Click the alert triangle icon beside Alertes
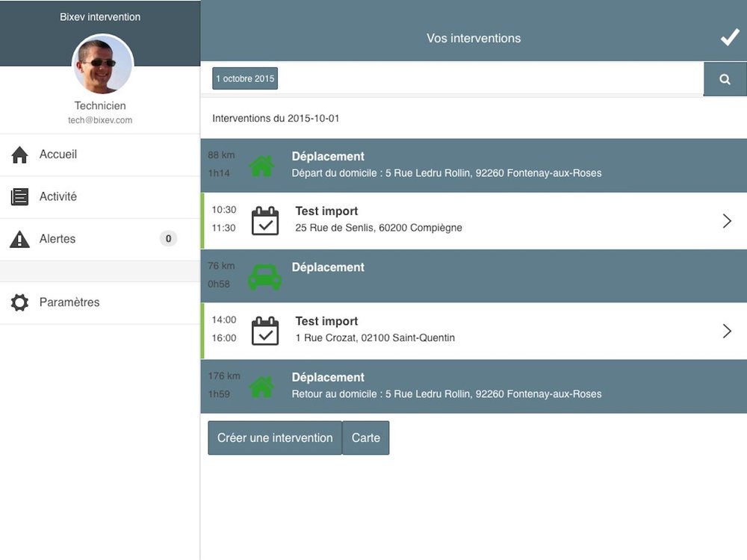 pyautogui.click(x=20, y=239)
